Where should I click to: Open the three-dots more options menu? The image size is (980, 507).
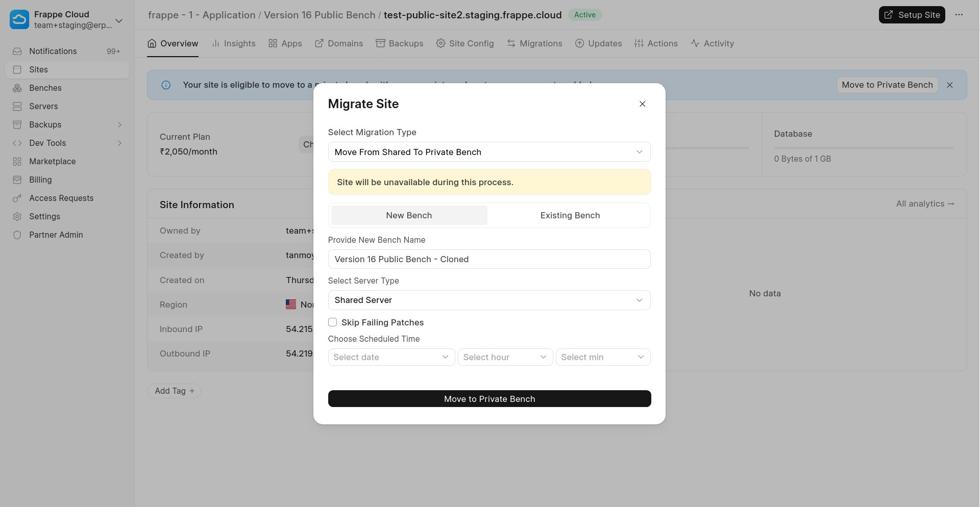coord(959,15)
